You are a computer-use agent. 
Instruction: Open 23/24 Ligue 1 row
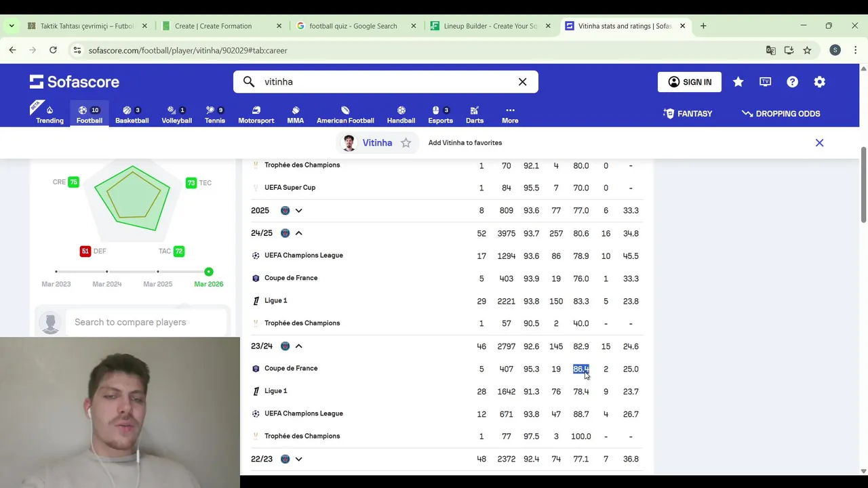coord(447,391)
